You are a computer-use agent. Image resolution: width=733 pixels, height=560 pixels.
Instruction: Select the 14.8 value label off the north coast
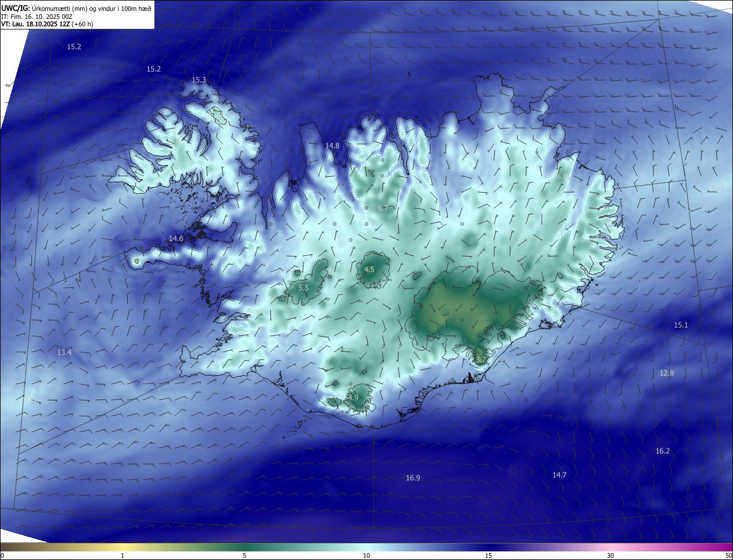(x=332, y=146)
